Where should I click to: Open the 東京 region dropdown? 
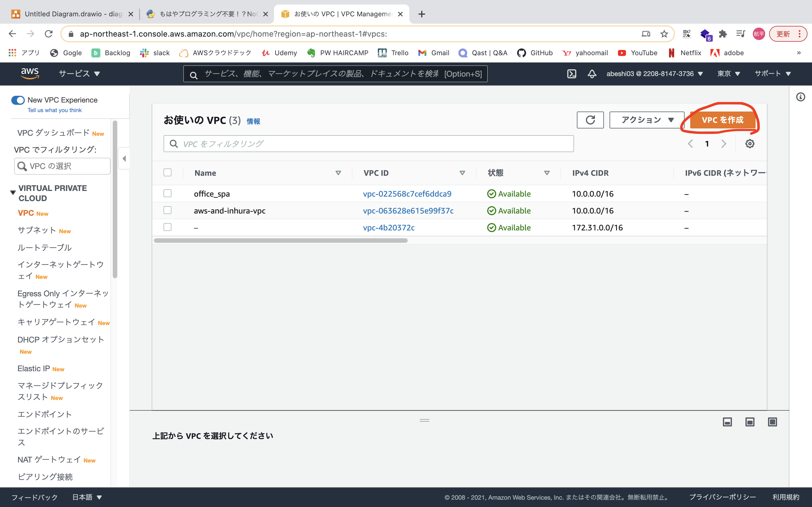(729, 74)
